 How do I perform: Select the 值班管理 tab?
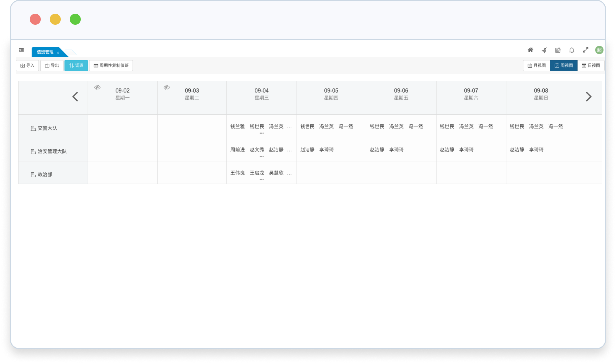click(x=45, y=52)
